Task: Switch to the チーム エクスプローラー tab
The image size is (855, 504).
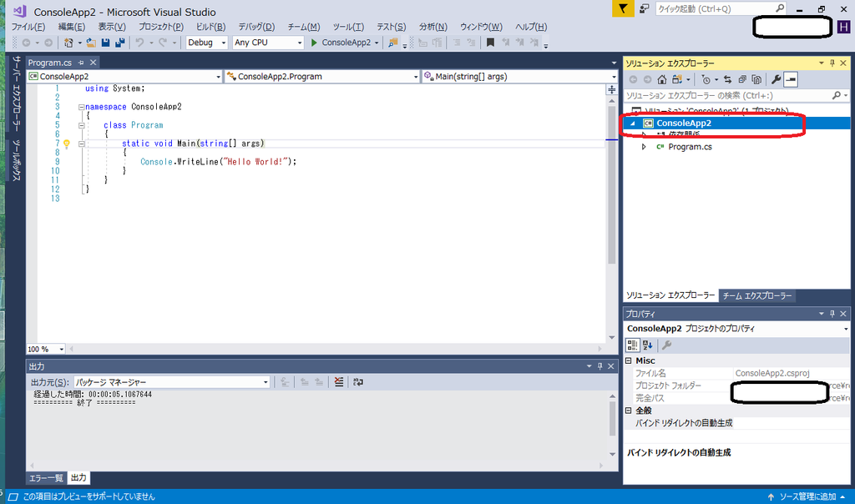Action: [x=756, y=296]
